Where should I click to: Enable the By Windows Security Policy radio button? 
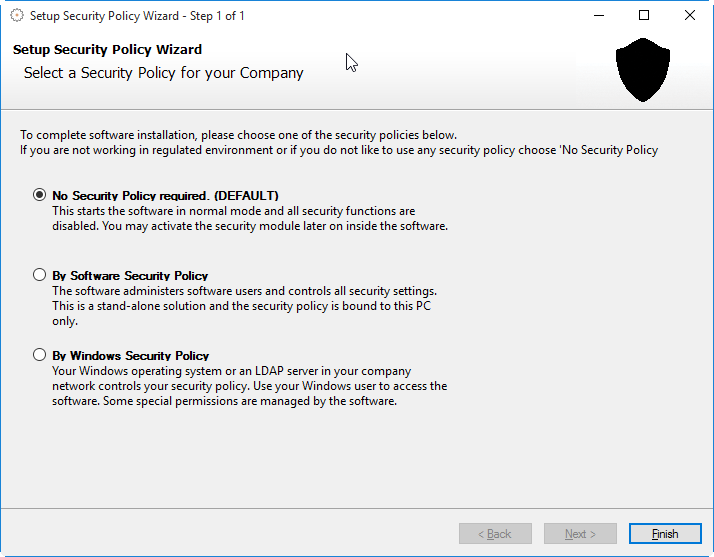[40, 355]
